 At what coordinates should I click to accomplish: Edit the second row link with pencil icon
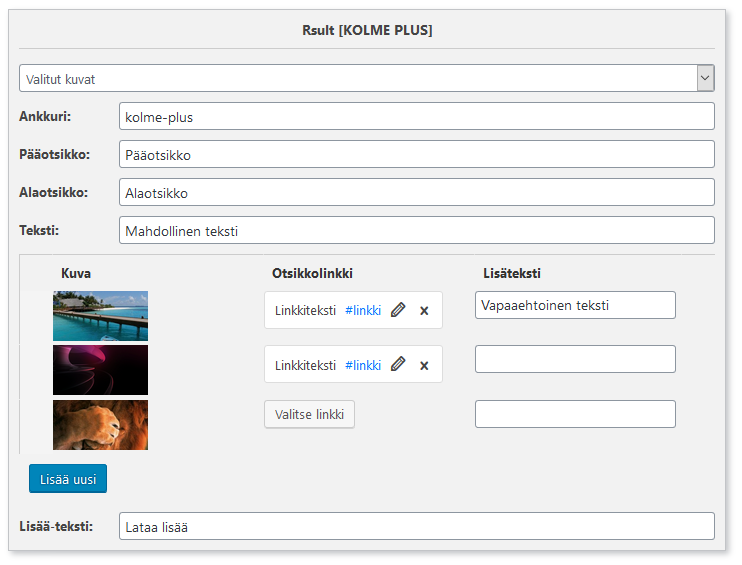(x=398, y=364)
